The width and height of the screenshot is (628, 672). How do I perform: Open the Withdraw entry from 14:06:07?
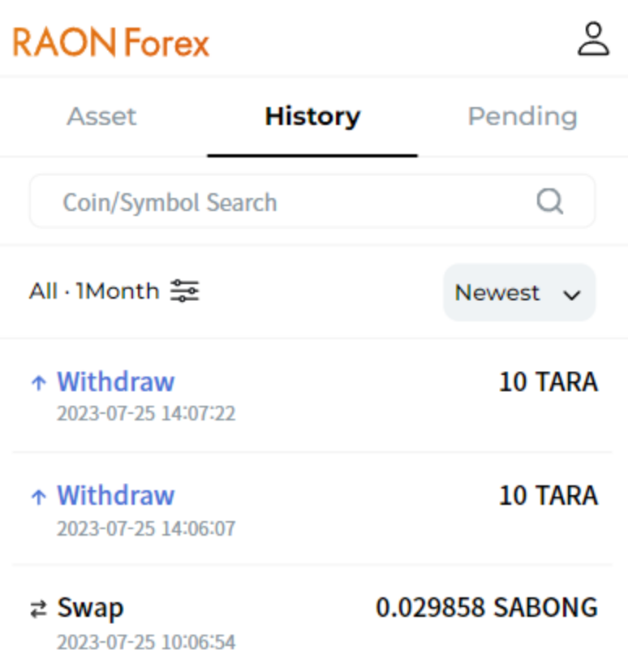[115, 495]
